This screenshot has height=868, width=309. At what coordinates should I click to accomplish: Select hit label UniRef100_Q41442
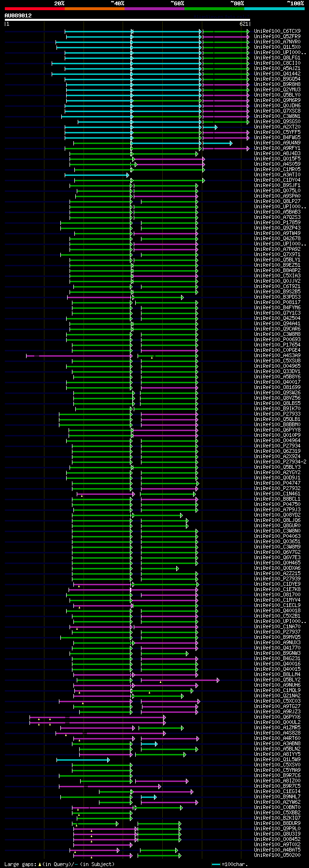click(x=277, y=74)
